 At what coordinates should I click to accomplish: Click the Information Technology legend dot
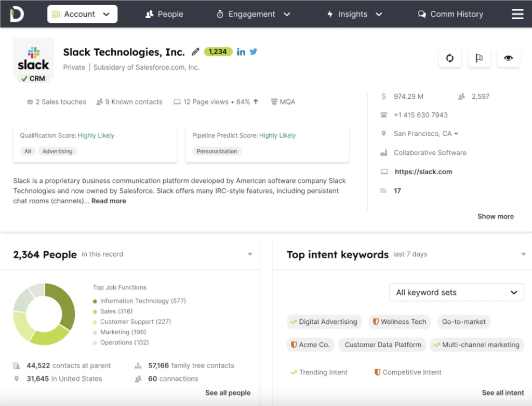coord(95,301)
